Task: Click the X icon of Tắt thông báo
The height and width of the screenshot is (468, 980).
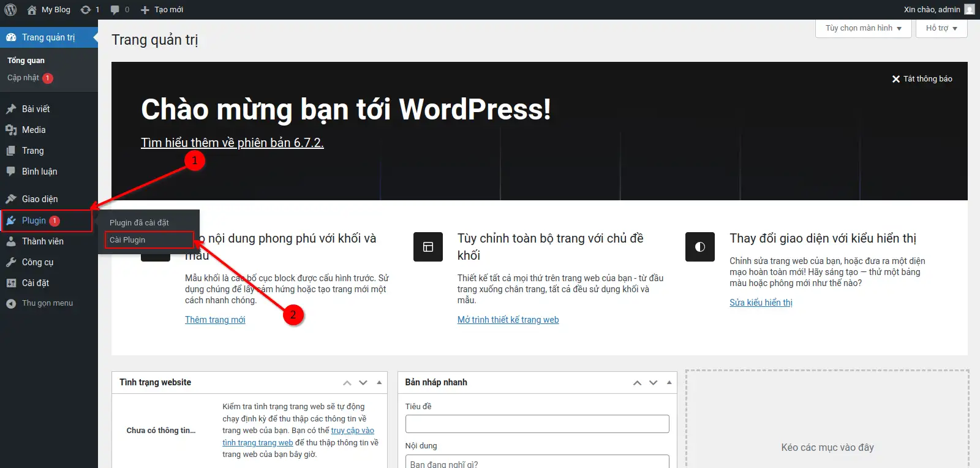Action: pos(896,79)
